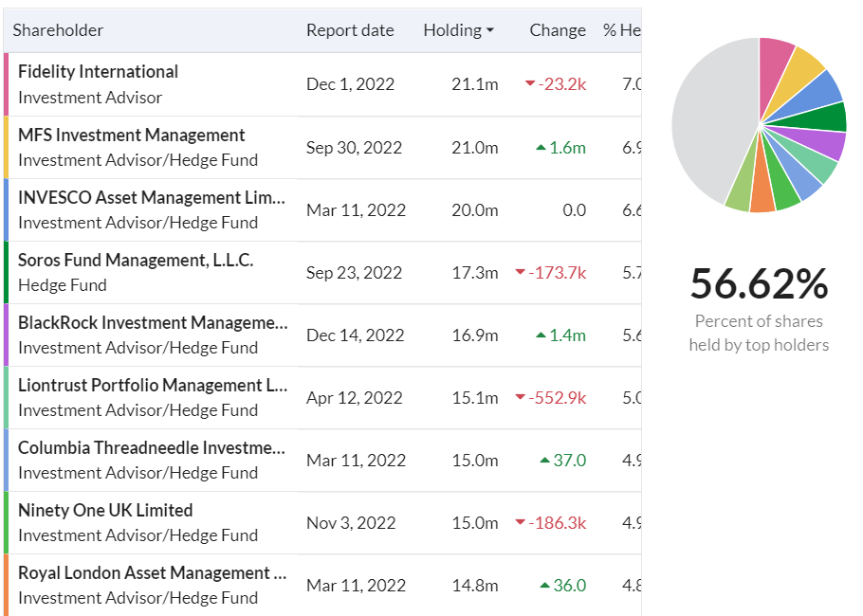Click the green up arrow next to 37.0
The image size is (863, 616).
point(545,460)
